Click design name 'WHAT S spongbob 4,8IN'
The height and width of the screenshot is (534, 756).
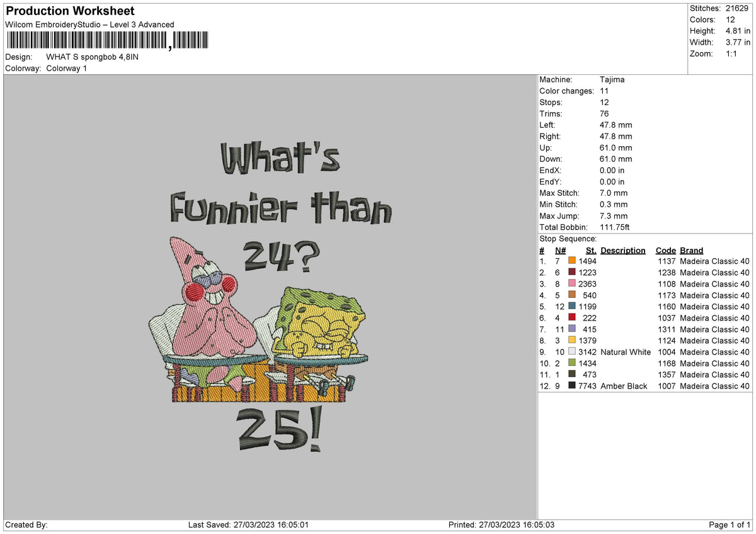coord(93,57)
